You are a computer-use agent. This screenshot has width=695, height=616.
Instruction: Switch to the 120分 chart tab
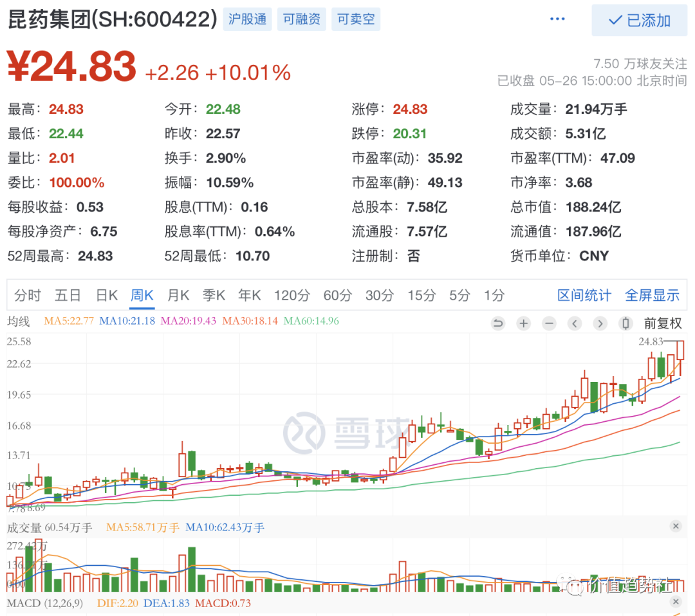pyautogui.click(x=292, y=295)
